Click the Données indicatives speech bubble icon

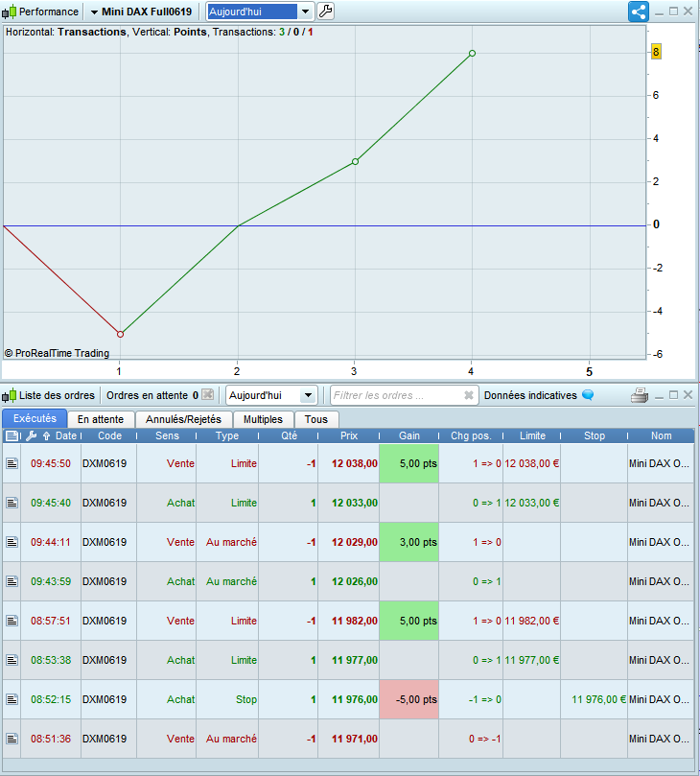point(588,395)
